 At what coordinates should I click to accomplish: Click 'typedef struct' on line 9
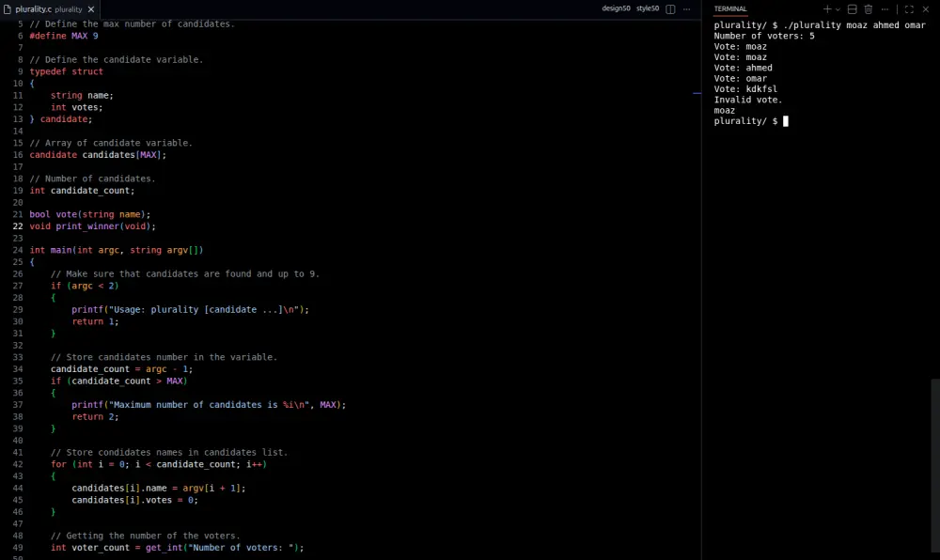point(66,71)
